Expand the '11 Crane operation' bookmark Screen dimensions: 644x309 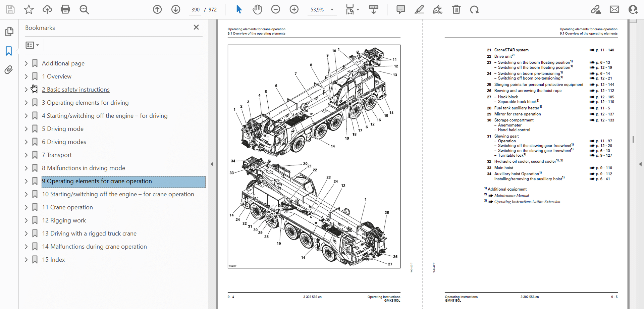[x=26, y=207]
